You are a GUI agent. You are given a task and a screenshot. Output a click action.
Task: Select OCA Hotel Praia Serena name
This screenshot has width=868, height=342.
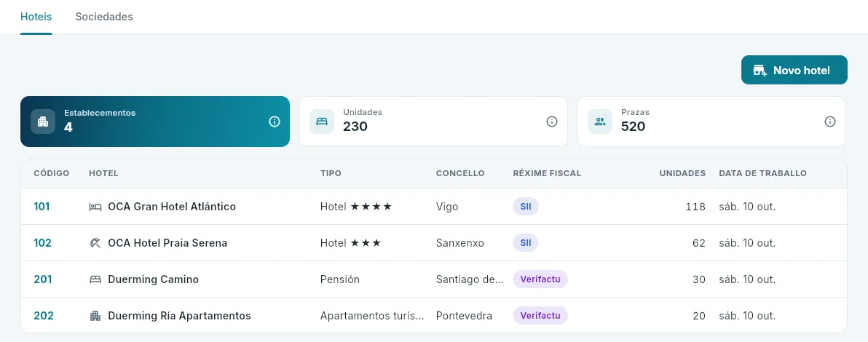(167, 244)
